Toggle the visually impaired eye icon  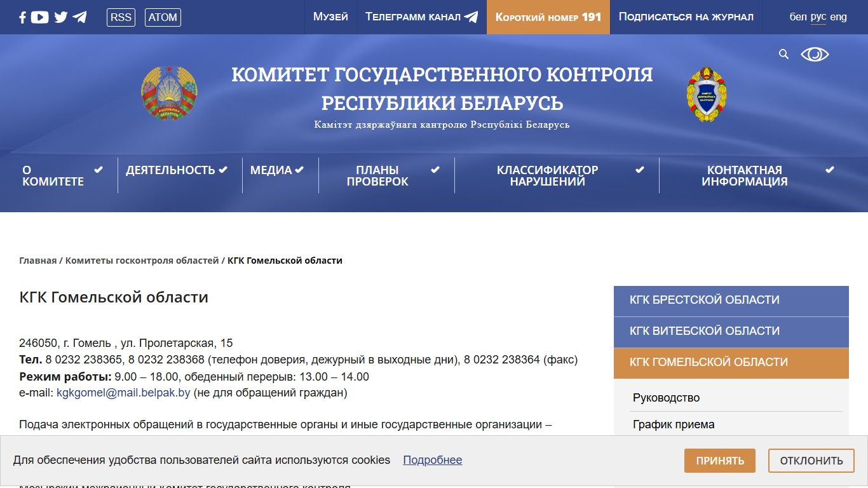point(815,55)
